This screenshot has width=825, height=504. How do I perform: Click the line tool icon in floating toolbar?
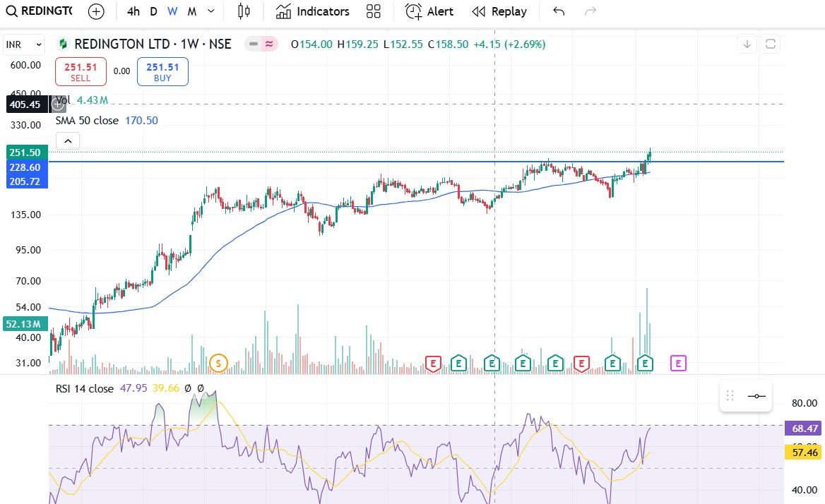(756, 396)
